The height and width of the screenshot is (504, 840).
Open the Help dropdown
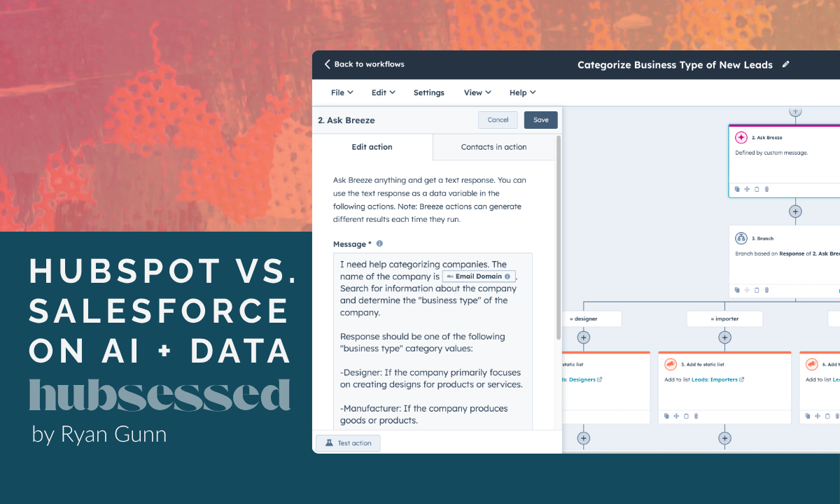click(522, 92)
